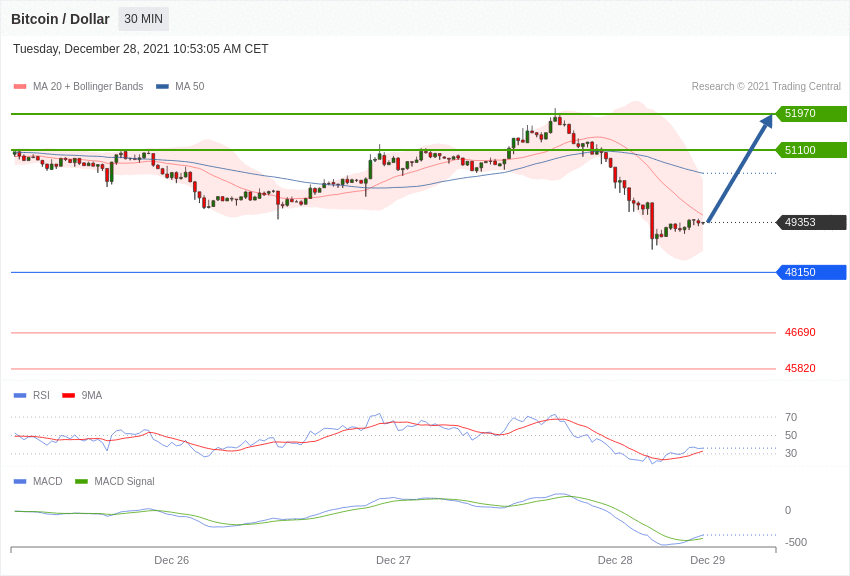The image size is (850, 576).
Task: Click the RSI 30 axis value
Action: (791, 453)
